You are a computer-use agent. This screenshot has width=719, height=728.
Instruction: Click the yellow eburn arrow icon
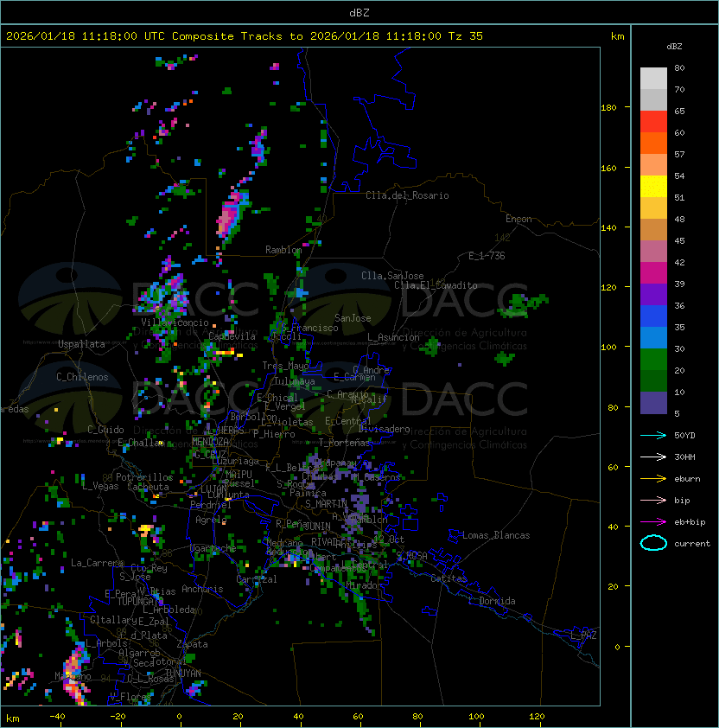coord(653,478)
